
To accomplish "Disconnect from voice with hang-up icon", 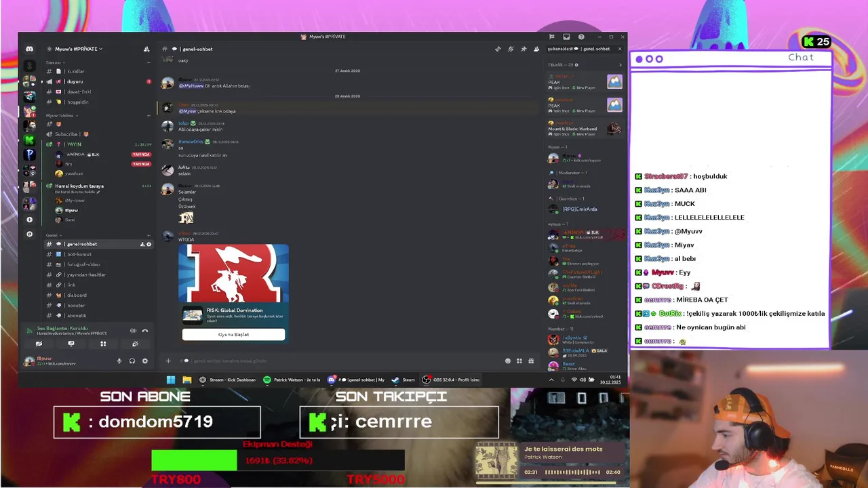I will 144,331.
